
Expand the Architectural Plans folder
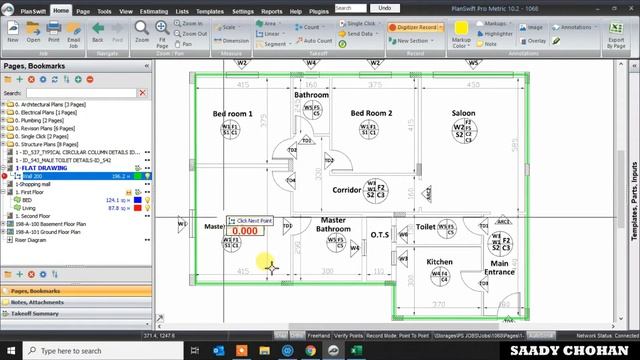[3, 104]
